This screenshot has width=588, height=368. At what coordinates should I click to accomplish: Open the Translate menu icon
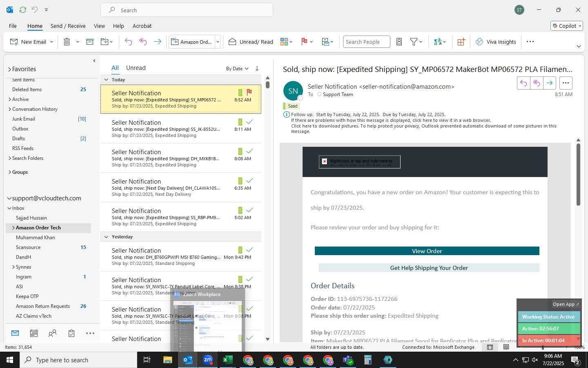point(440,42)
